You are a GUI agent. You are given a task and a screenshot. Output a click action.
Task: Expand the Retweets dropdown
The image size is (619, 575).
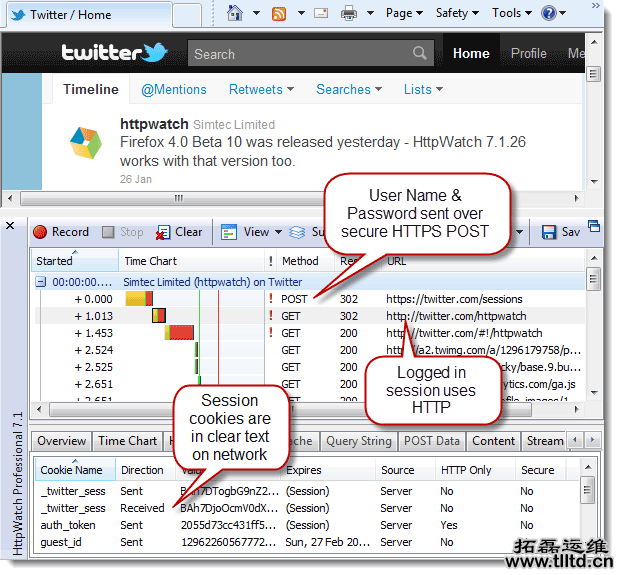[x=262, y=89]
